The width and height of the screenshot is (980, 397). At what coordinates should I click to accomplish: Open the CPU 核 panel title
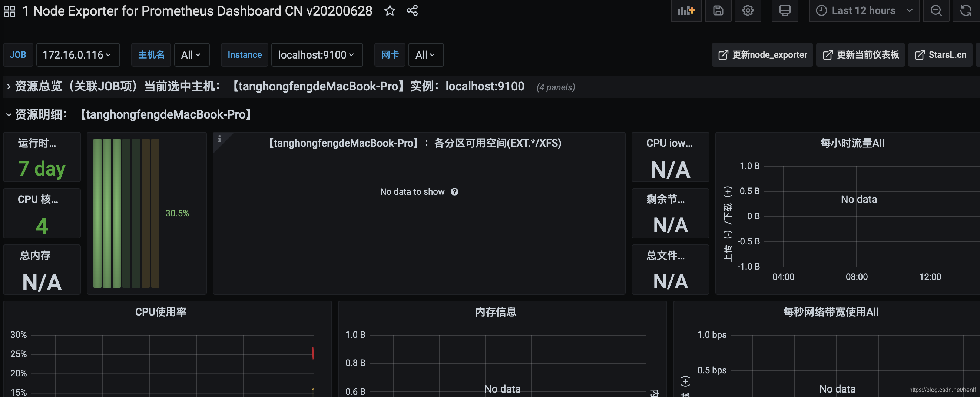[x=38, y=200]
